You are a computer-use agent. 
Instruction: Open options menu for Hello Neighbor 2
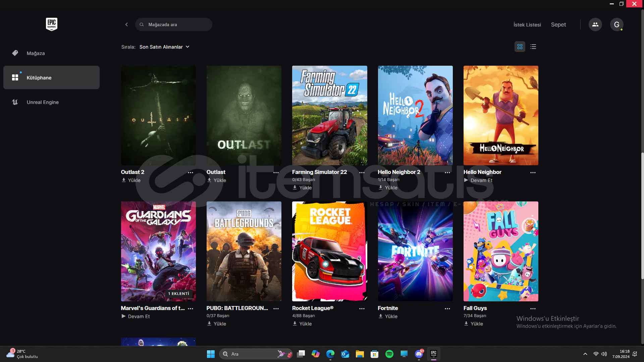click(447, 173)
